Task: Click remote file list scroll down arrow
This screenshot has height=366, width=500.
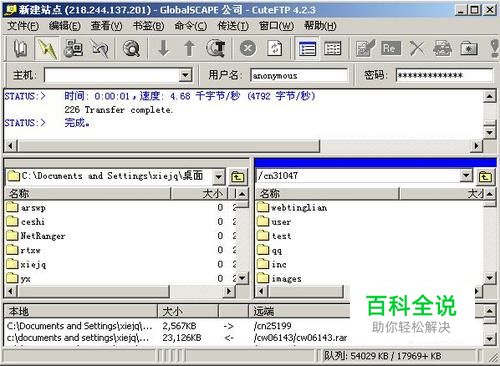Action: coord(489,277)
